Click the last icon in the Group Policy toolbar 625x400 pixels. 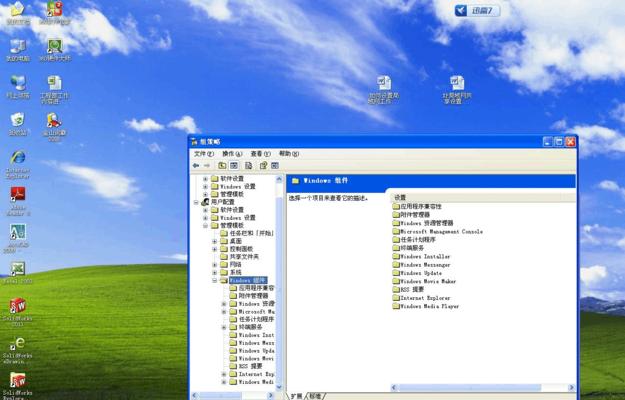(275, 165)
